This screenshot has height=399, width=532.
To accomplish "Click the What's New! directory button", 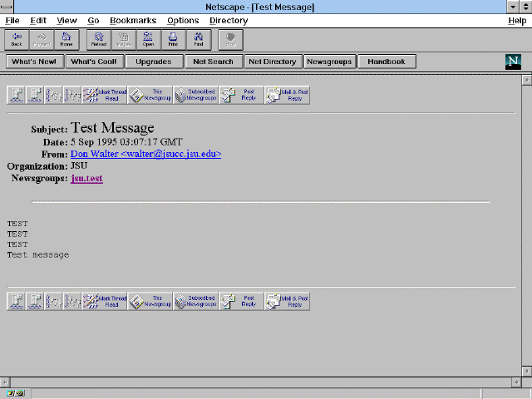I will [x=35, y=62].
